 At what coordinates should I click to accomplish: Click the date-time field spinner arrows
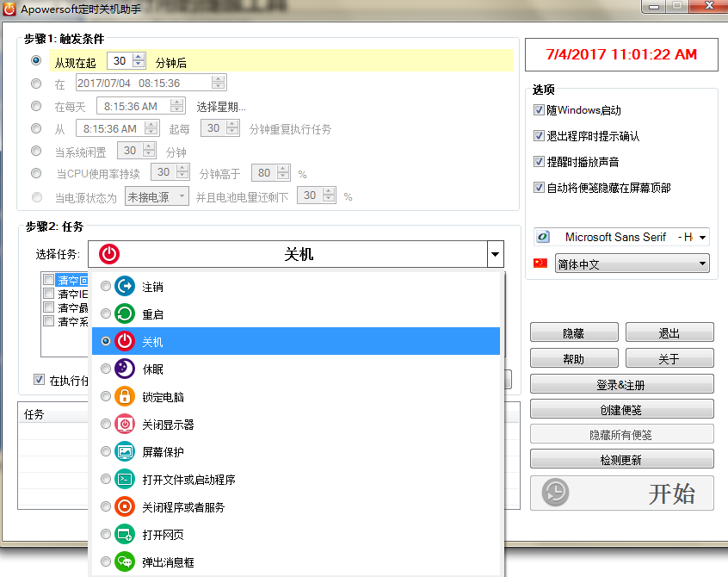219,83
